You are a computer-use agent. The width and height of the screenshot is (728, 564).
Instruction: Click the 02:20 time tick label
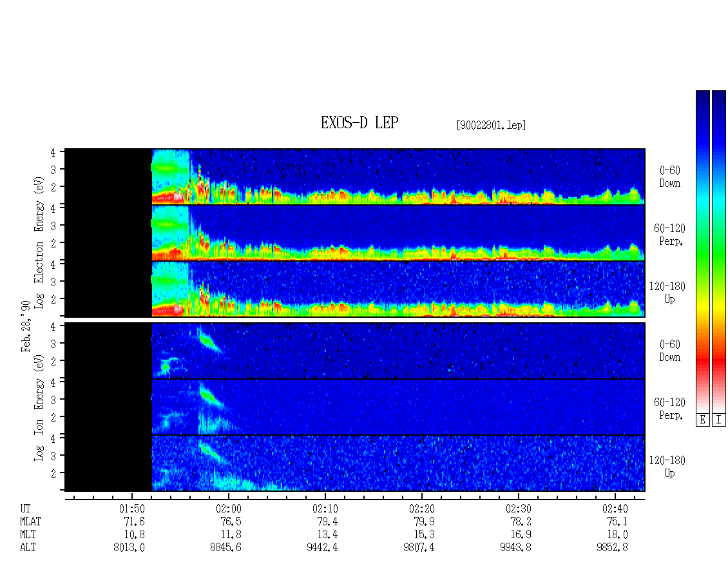(x=421, y=509)
